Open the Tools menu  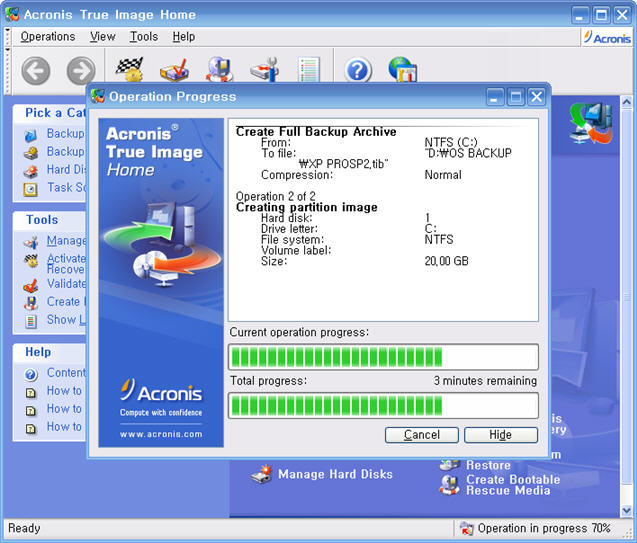(x=144, y=37)
